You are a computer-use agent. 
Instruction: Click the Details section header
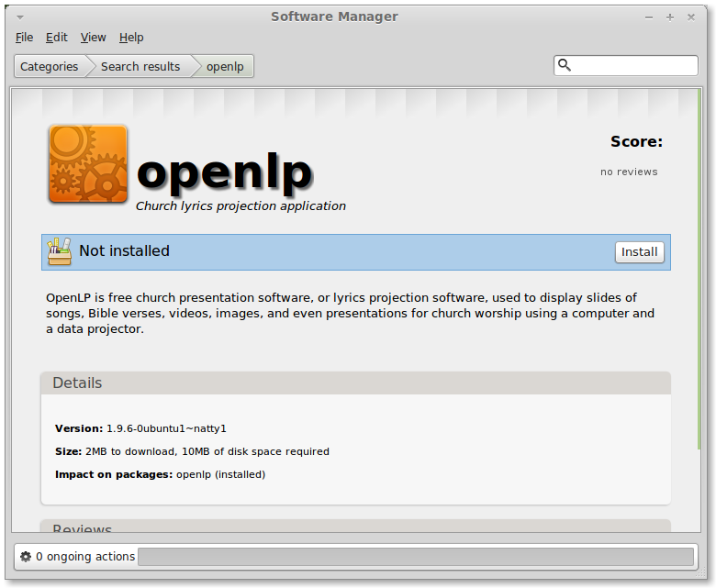pos(356,383)
